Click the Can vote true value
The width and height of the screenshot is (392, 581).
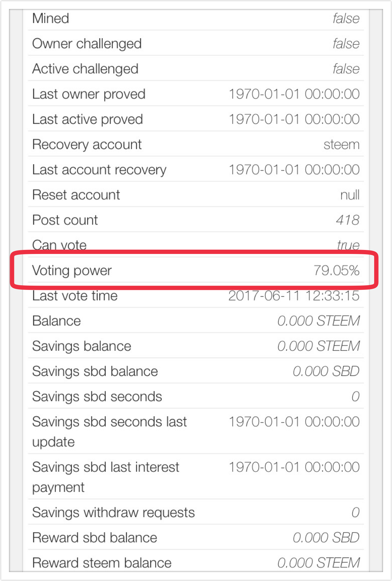(x=348, y=245)
